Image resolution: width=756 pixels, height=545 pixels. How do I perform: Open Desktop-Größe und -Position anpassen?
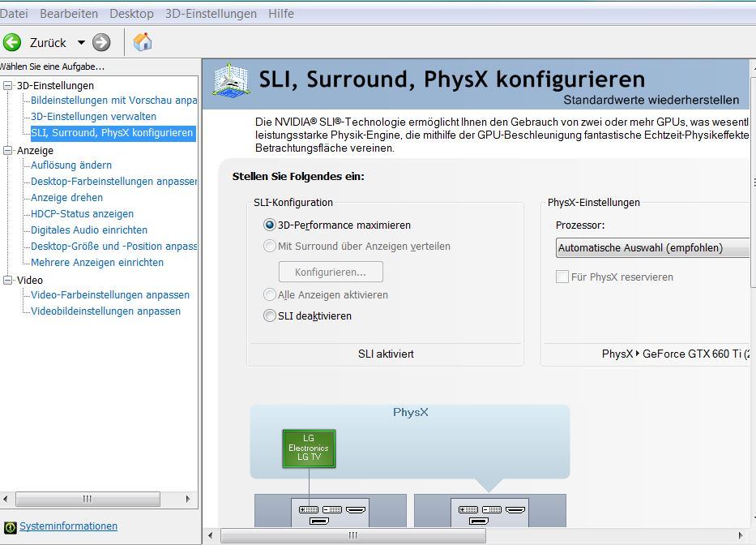pyautogui.click(x=113, y=247)
